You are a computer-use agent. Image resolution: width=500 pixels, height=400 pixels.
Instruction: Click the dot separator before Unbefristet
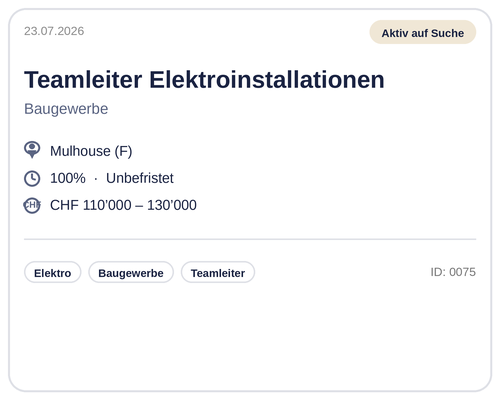click(96, 179)
